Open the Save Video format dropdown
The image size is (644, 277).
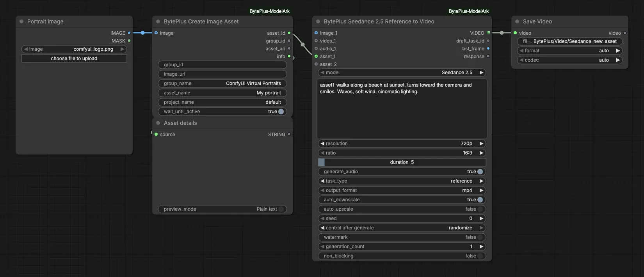point(570,51)
